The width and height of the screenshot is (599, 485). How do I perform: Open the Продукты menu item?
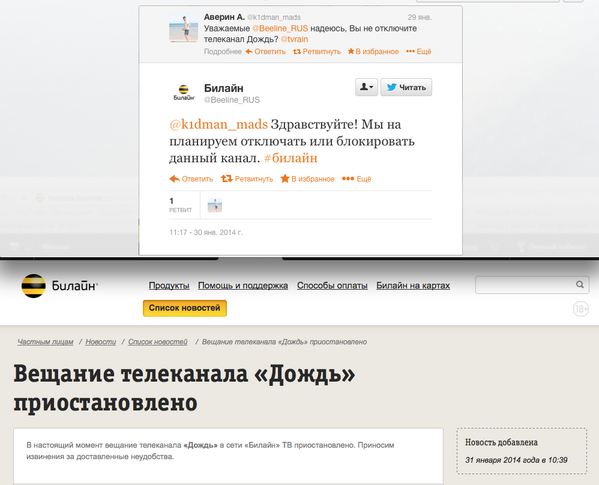(169, 286)
